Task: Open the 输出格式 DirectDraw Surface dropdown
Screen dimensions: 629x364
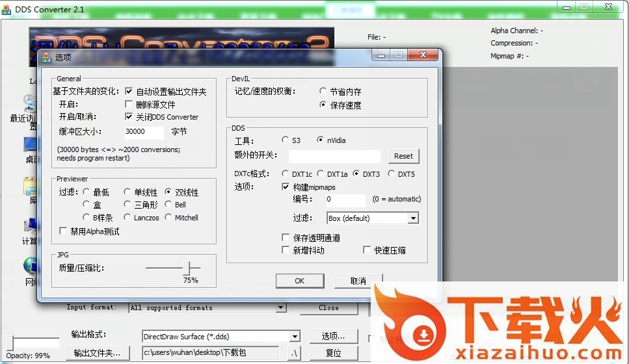Action: (295, 336)
